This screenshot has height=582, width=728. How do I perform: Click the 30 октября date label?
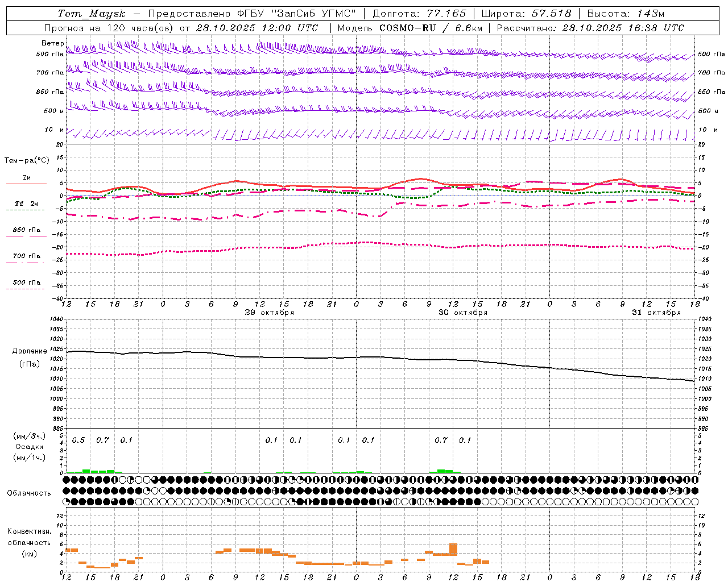(x=463, y=313)
